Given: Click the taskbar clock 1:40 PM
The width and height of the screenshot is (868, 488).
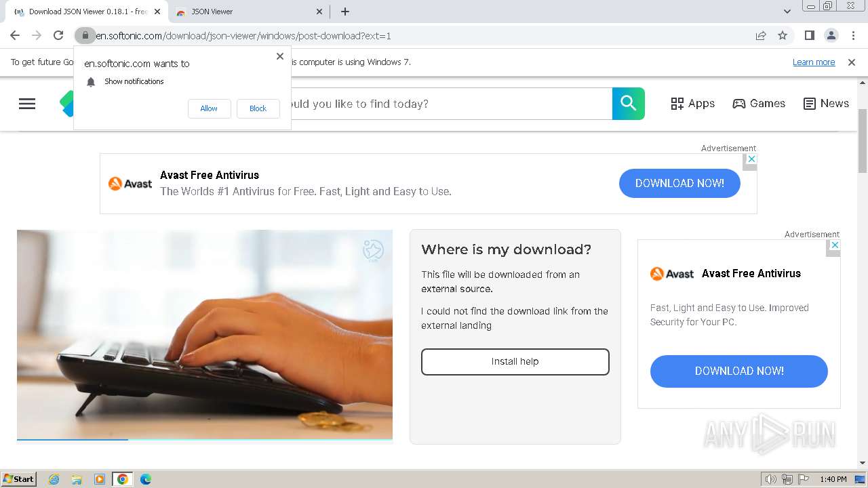Looking at the screenshot, I should [x=833, y=479].
